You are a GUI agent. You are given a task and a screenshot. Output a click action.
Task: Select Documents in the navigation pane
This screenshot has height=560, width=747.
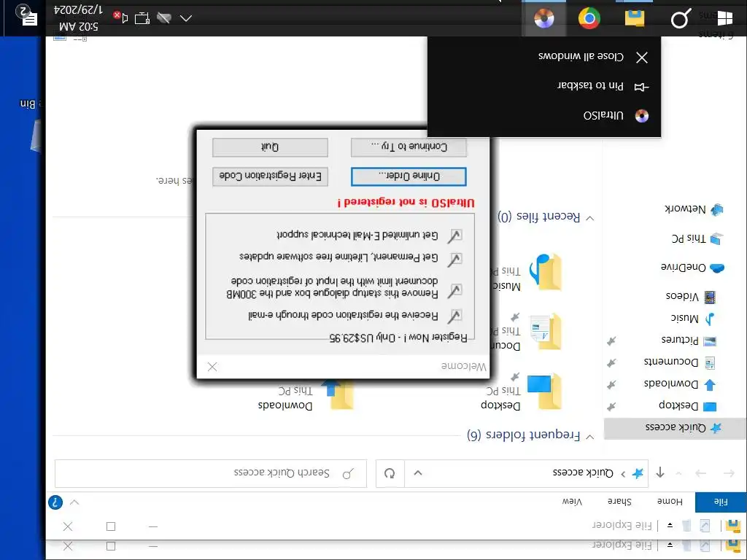click(x=679, y=362)
